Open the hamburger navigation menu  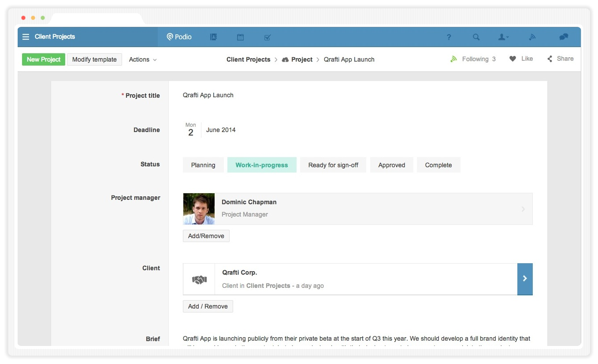coord(26,37)
